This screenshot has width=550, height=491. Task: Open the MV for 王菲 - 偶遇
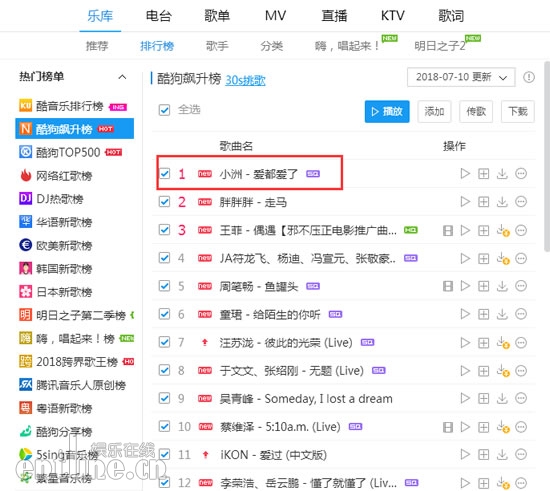[x=448, y=230]
